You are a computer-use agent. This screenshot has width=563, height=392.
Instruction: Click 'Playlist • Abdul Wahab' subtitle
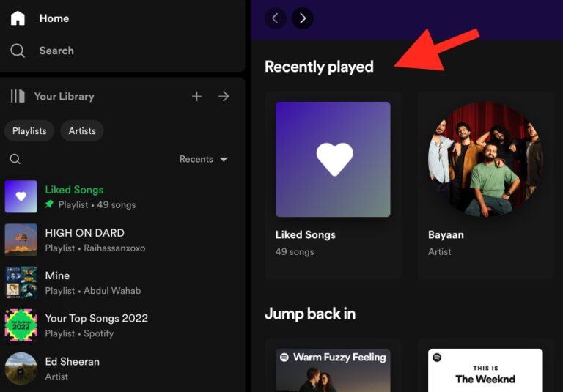pyautogui.click(x=93, y=291)
